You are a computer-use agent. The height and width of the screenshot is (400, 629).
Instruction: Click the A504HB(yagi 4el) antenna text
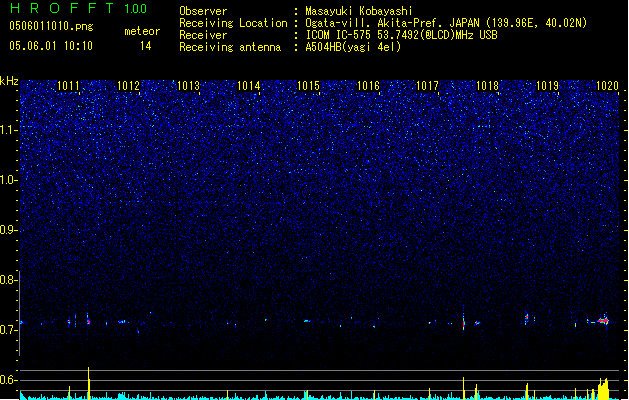click(353, 47)
